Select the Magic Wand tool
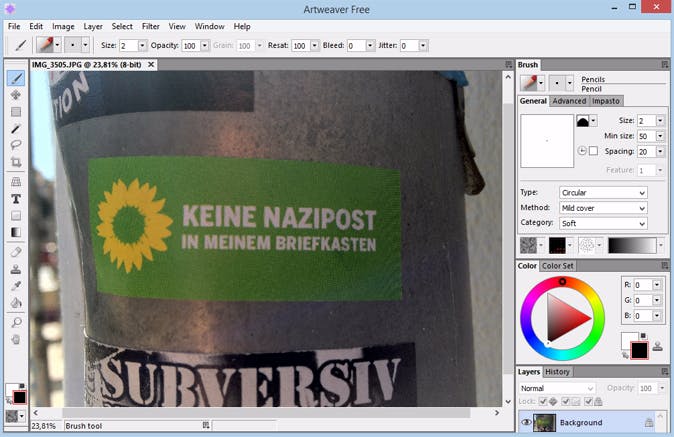674x437 pixels. (x=16, y=128)
